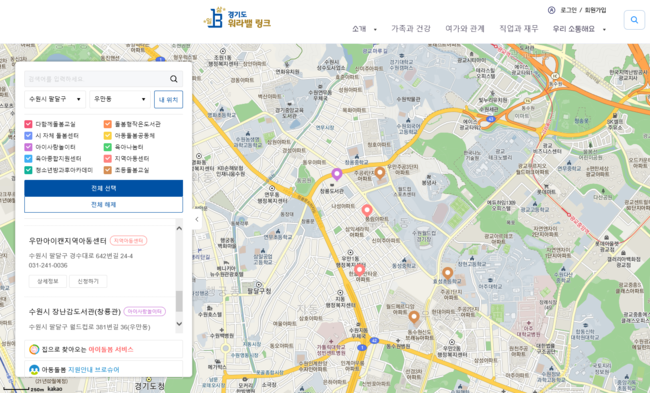Click the 전체 선택 button
650x393 pixels.
click(104, 188)
